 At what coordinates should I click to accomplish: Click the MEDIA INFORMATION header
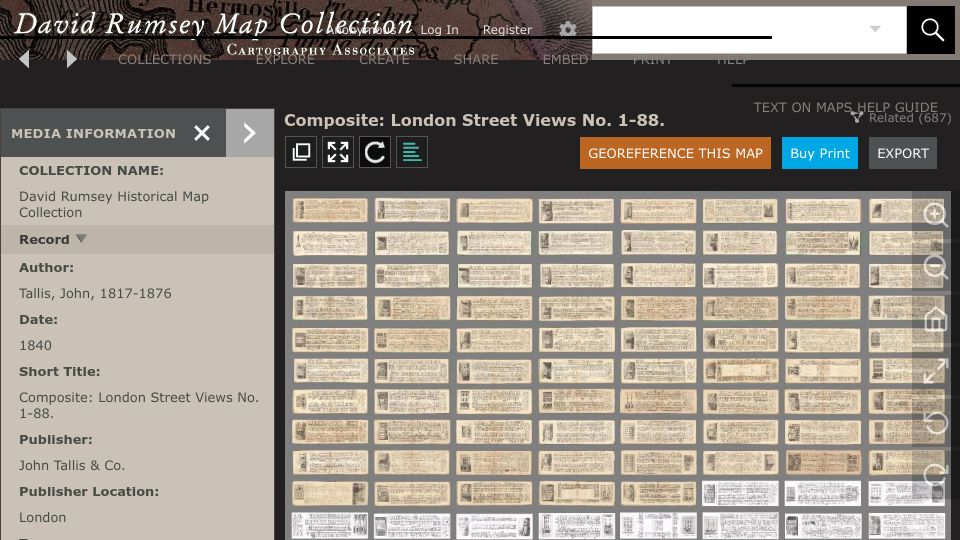pyautogui.click(x=93, y=133)
